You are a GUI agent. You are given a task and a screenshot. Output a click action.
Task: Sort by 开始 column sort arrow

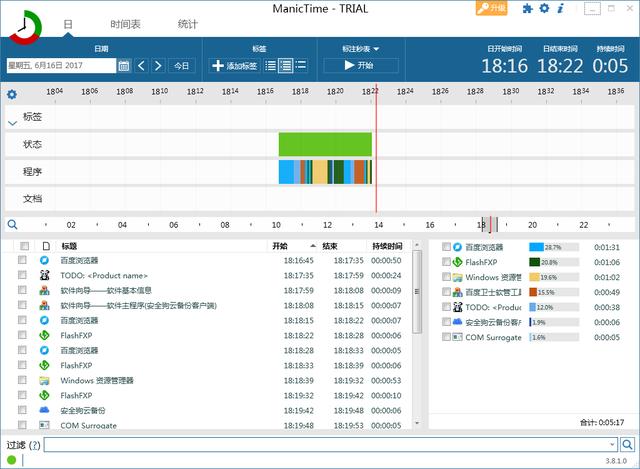(313, 246)
